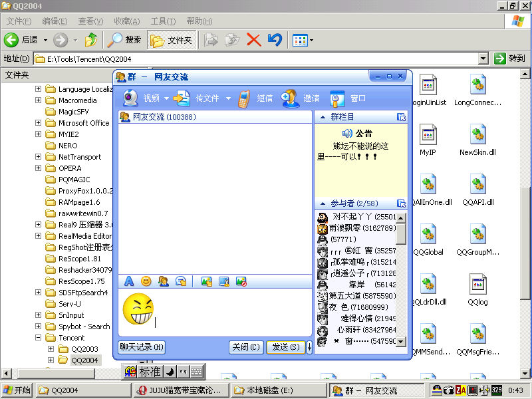Click the group member icon in format bar
This screenshot has height=399, width=532.
click(x=164, y=281)
